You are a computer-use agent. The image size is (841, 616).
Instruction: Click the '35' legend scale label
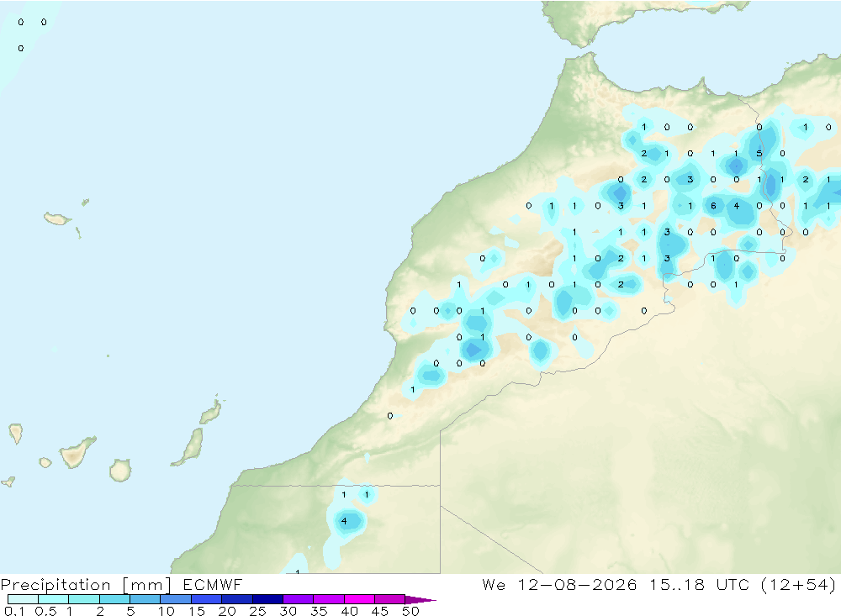(319, 611)
